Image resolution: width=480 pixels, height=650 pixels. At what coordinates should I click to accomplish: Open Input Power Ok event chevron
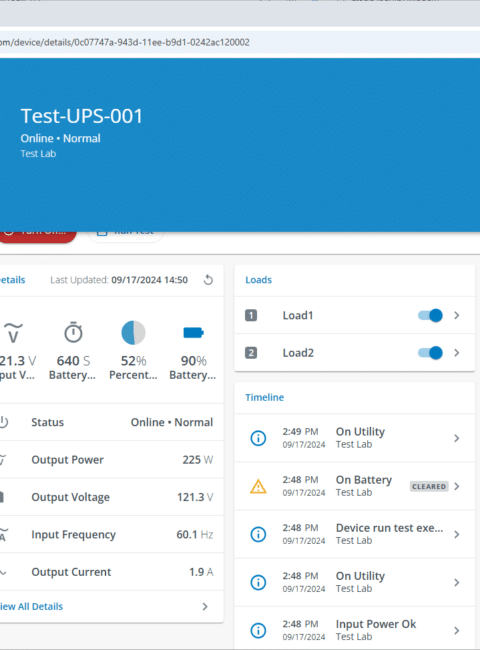pos(457,631)
